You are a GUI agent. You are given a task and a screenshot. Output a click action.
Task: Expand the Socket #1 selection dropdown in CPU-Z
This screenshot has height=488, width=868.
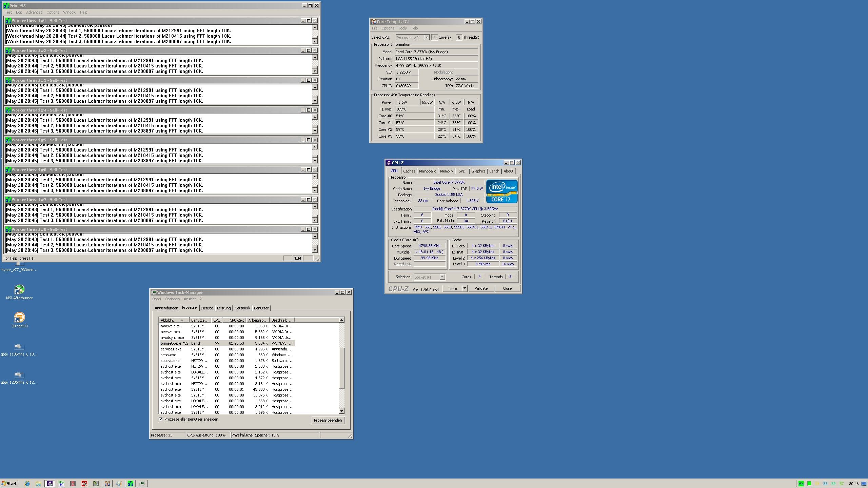pyautogui.click(x=442, y=277)
